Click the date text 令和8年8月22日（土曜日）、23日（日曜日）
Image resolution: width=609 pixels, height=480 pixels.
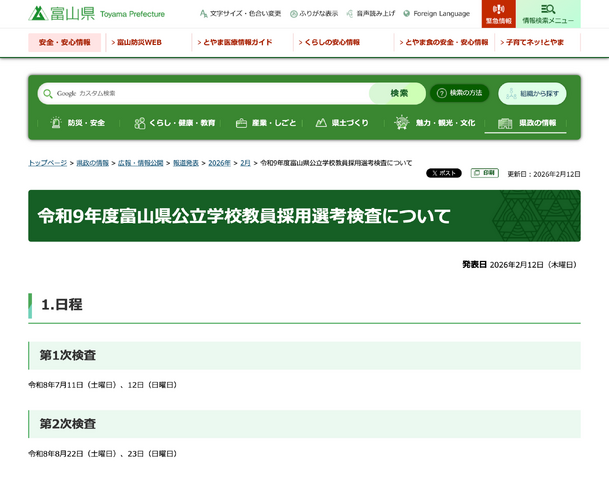[103, 454]
